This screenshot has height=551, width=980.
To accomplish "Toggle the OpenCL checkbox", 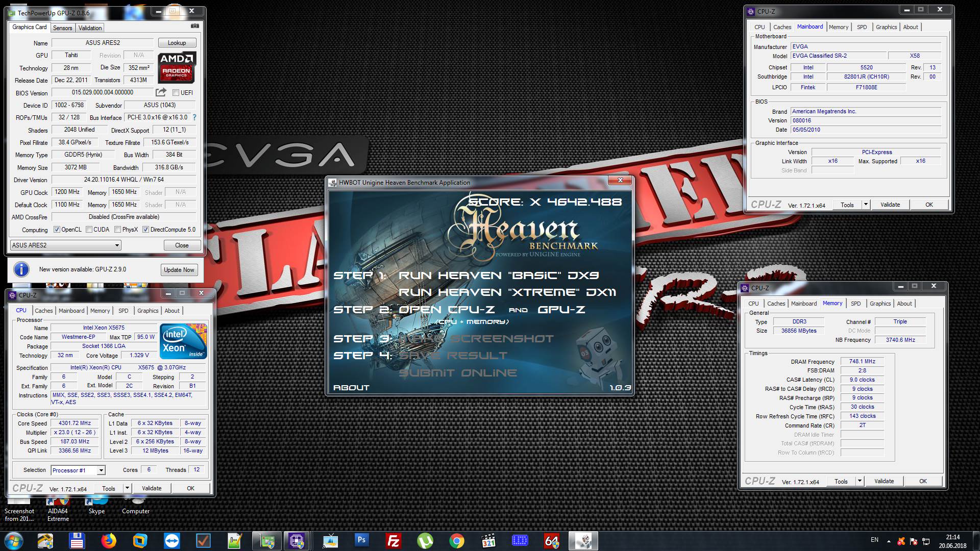I will (57, 230).
